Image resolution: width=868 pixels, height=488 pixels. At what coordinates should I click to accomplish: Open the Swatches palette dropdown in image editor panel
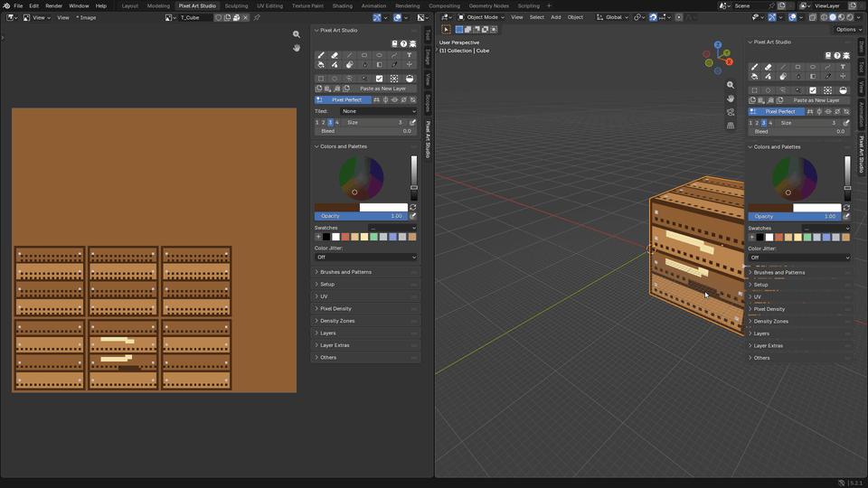click(392, 228)
